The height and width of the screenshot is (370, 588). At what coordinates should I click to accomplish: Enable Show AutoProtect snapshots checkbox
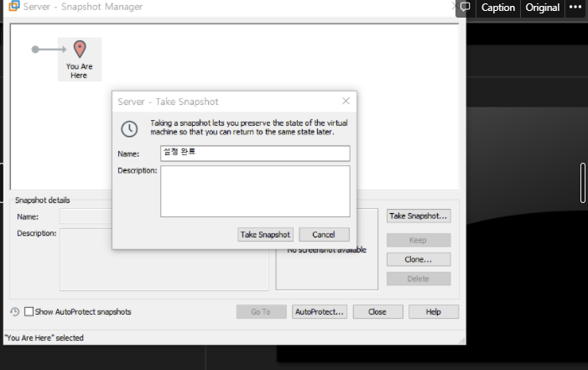click(29, 311)
